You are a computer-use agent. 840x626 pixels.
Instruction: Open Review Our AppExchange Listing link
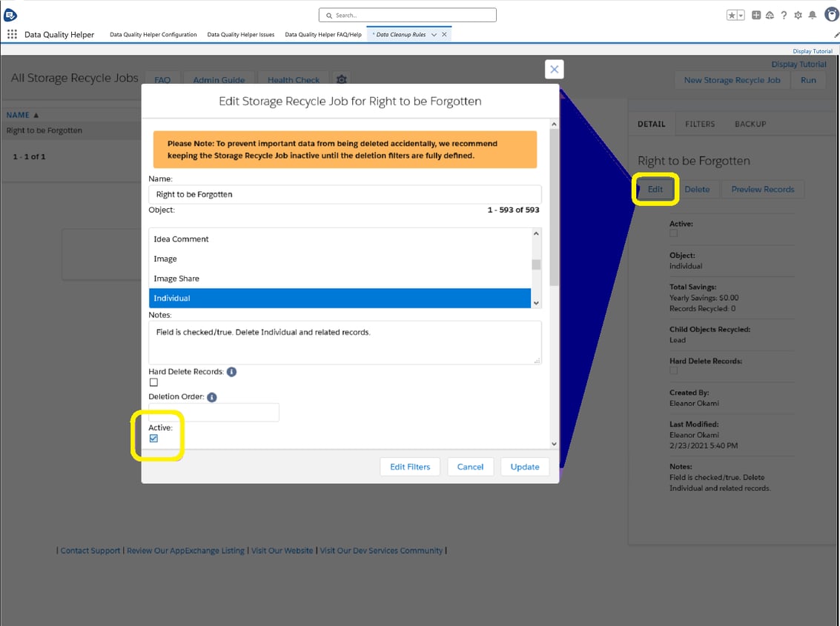185,550
